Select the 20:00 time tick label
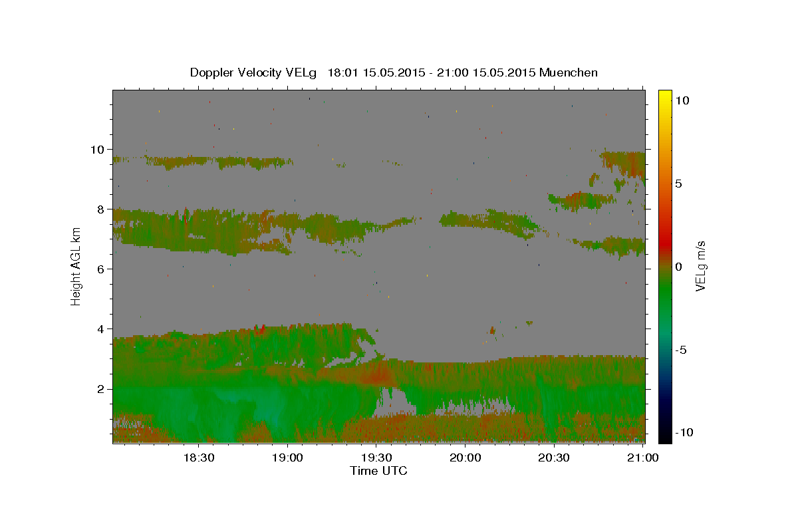798x532 pixels. [465, 458]
